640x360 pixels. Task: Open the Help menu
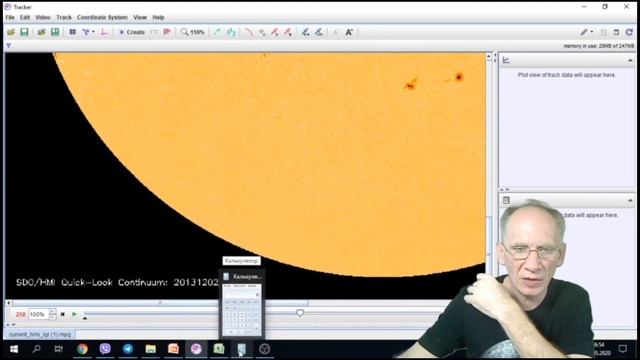coord(158,18)
